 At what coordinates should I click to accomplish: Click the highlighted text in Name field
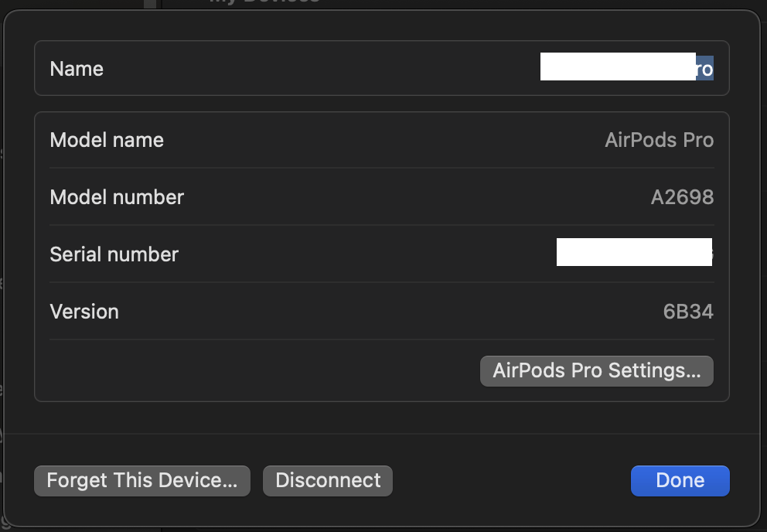coord(704,69)
